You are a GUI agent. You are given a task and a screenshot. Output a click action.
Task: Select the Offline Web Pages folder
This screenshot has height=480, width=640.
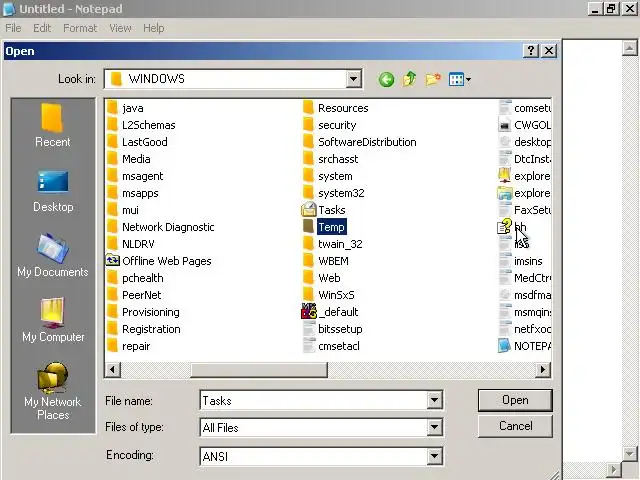tap(158, 261)
